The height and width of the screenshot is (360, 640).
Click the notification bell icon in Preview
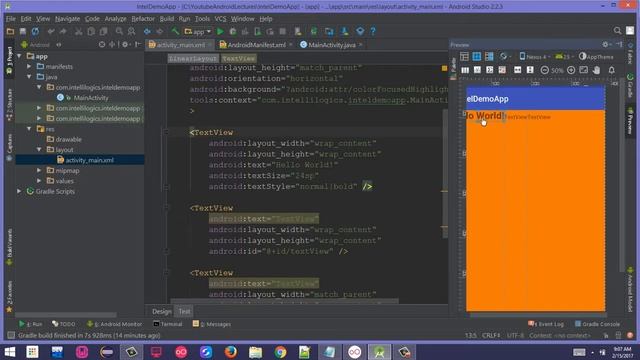(x=611, y=70)
